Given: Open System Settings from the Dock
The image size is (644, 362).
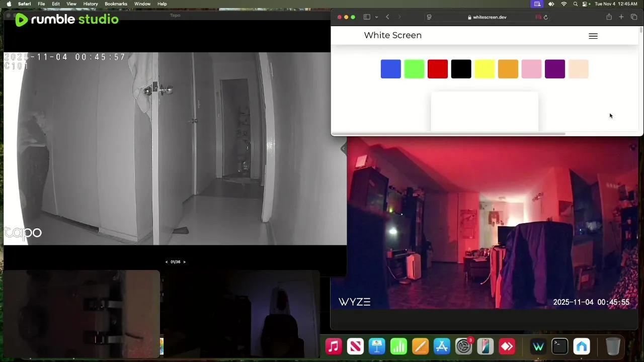Looking at the screenshot, I should tap(463, 346).
